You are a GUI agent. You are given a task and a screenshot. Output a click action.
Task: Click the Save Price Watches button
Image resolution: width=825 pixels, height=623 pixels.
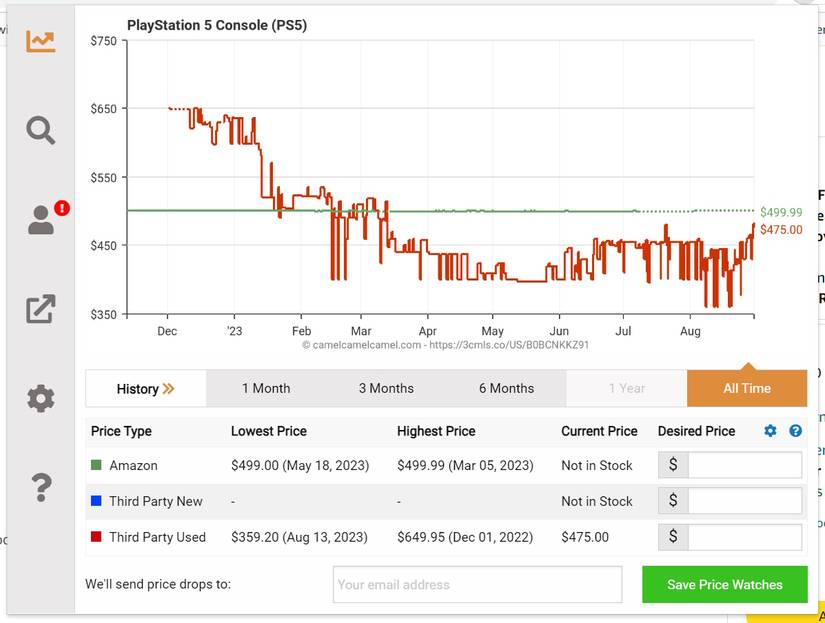click(x=724, y=585)
